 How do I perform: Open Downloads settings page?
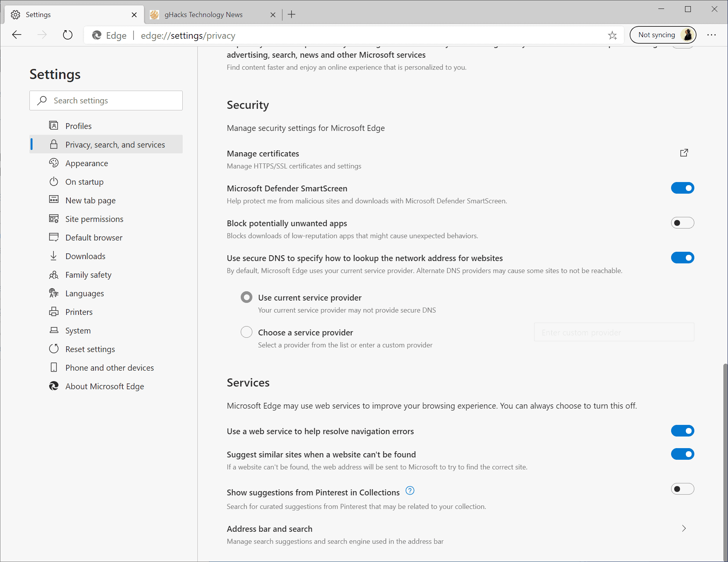pyautogui.click(x=106, y=256)
